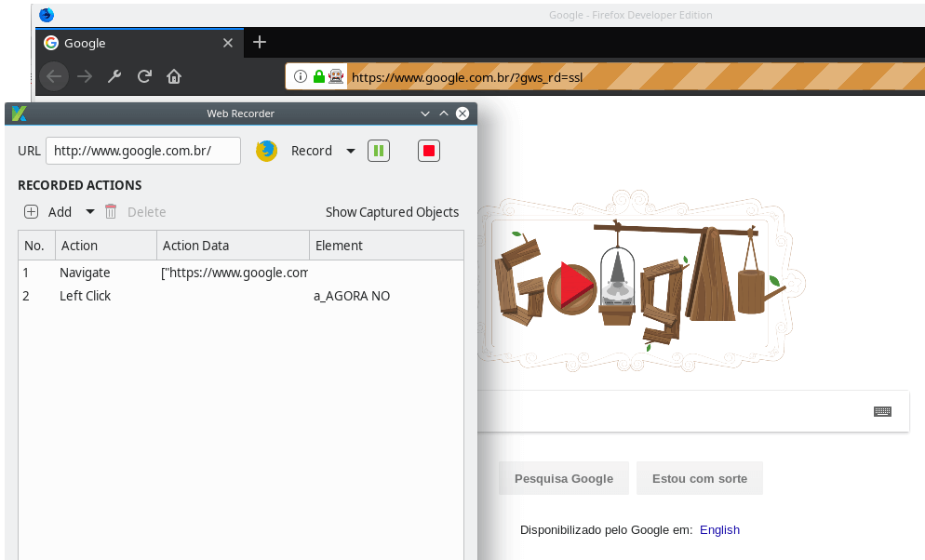Click the Firefox back arrow button
Image resolution: width=925 pixels, height=560 pixels.
click(x=54, y=76)
